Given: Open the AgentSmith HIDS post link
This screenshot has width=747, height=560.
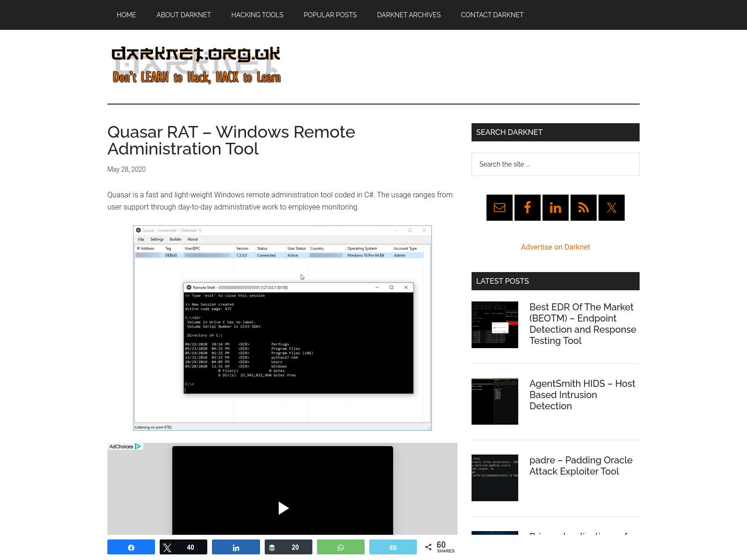Looking at the screenshot, I should [x=582, y=395].
